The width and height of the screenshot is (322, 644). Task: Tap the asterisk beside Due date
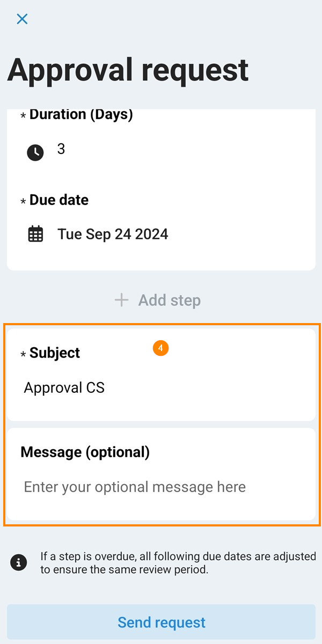[x=23, y=201]
